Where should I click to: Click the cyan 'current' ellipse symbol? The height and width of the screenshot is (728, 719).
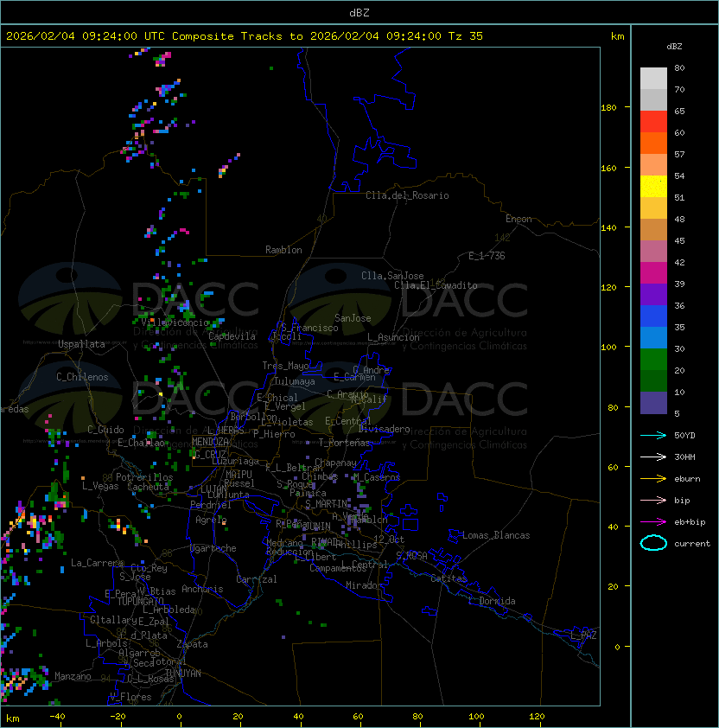tap(653, 543)
